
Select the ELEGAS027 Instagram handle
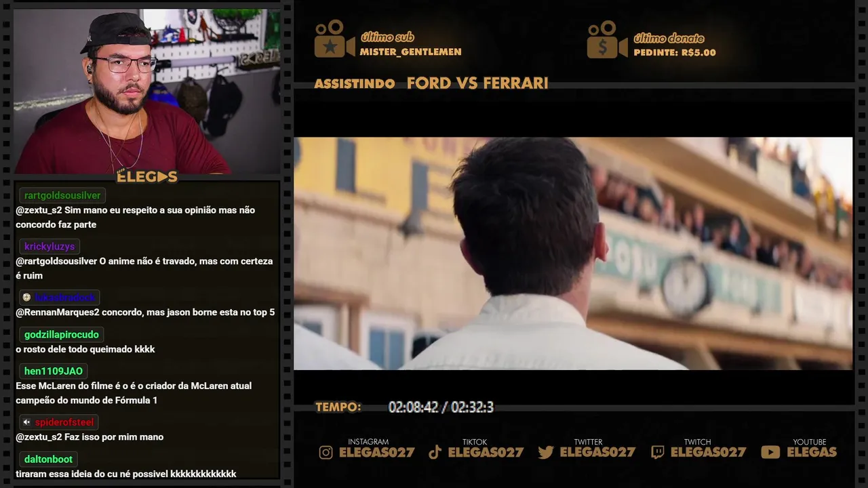coord(376,452)
